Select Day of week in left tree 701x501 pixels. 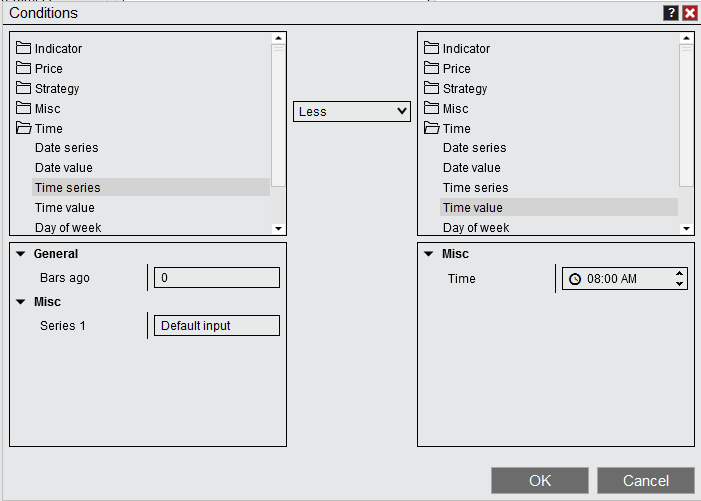68,227
